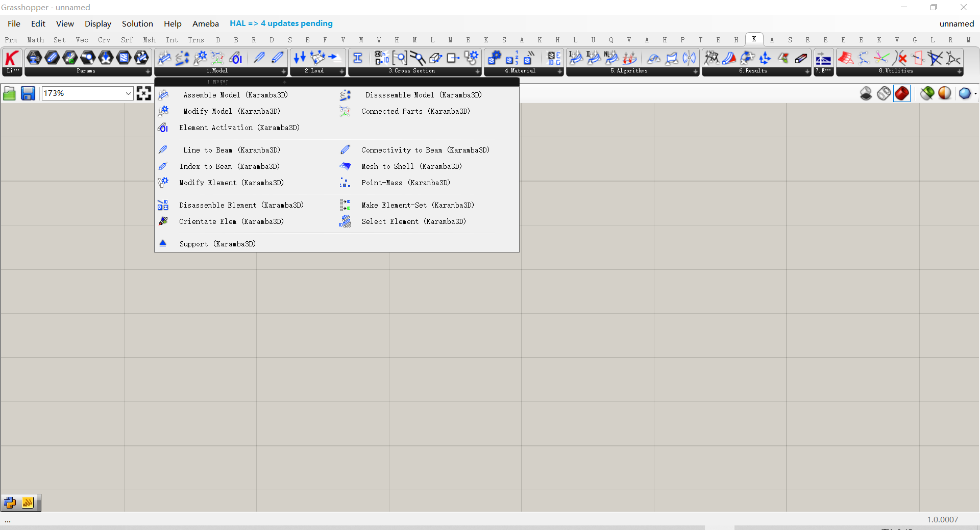Expand the 5.Algorithms panel
The height and width of the screenshot is (530, 980).
696,71
